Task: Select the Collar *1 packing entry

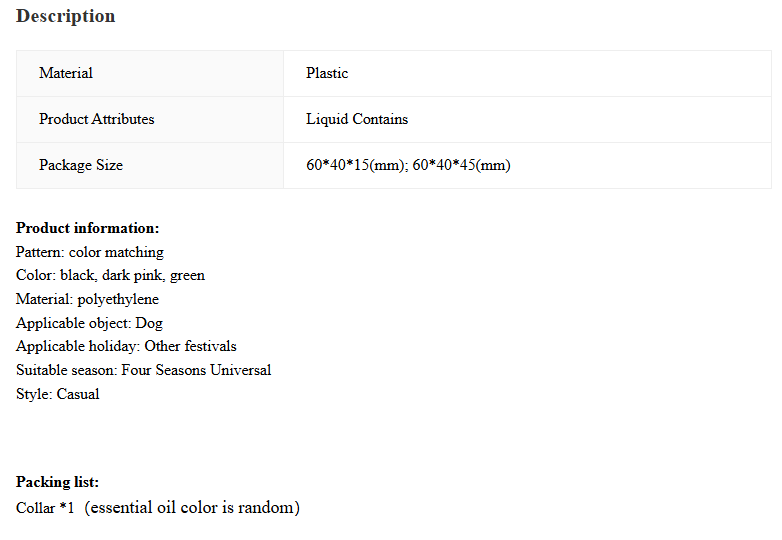Action: pyautogui.click(x=45, y=508)
